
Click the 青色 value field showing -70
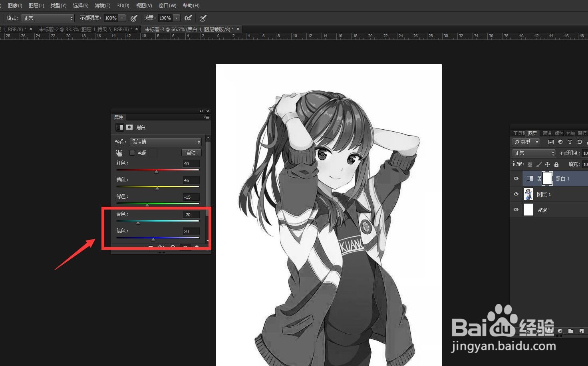(191, 215)
